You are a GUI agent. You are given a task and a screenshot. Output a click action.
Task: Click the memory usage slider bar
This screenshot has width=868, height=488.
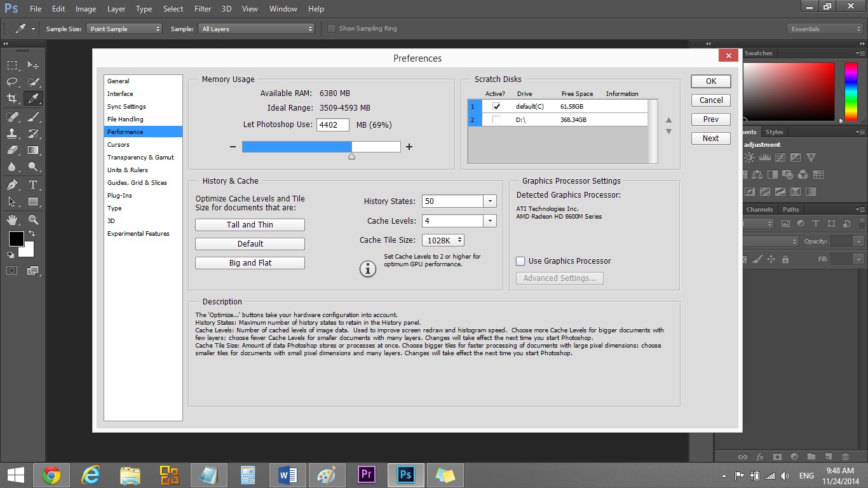(x=321, y=147)
